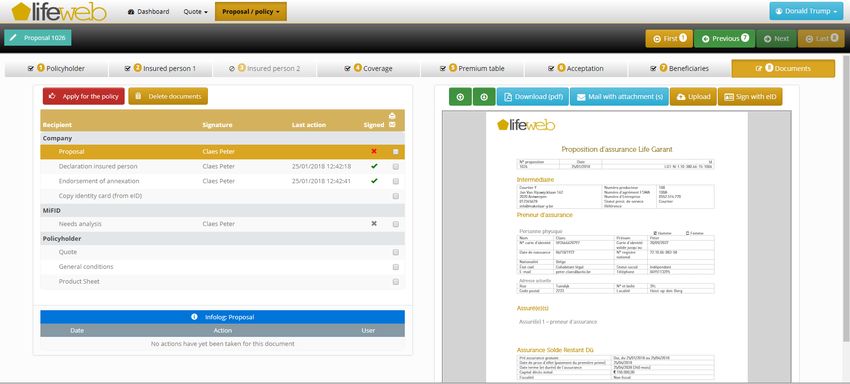
Task: Open the Dashboard page
Action: [149, 11]
